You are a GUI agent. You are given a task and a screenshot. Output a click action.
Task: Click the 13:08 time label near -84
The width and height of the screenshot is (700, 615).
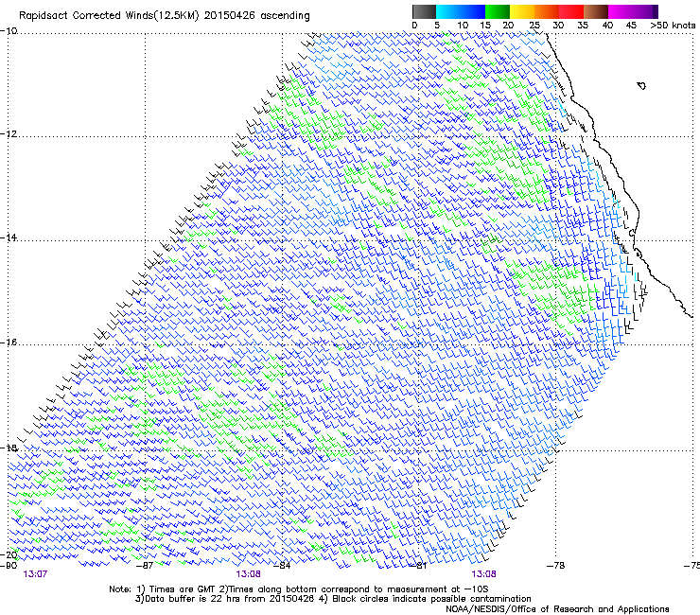coord(248,574)
